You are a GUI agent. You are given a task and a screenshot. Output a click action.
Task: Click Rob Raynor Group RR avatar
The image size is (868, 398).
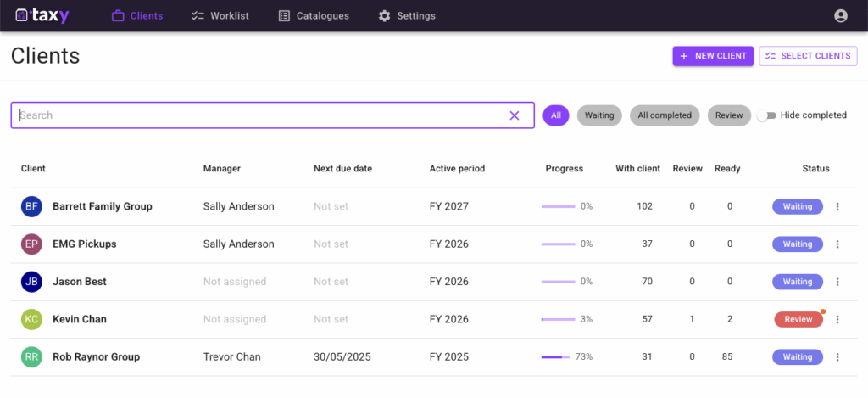pos(31,357)
